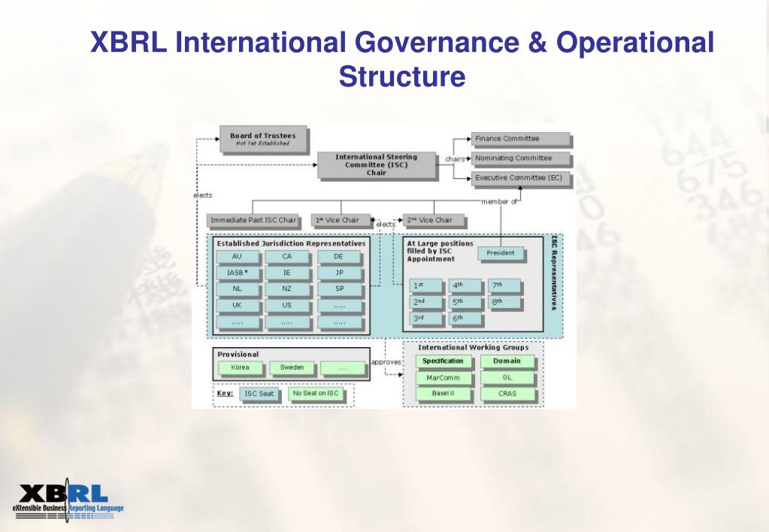Viewport: 769px width, 532px height.
Task: Click the 'Immediate Past ISC Chair' box
Action: [253, 220]
